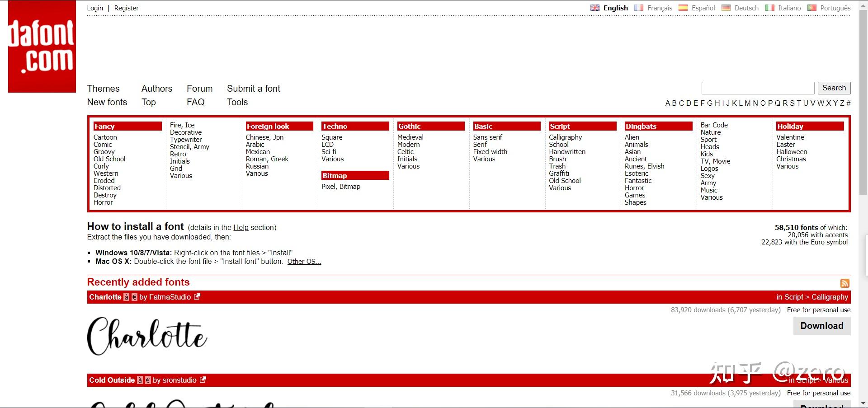Screen dimensions: 868x408
Task: Open the Bar Code category
Action: (714, 125)
